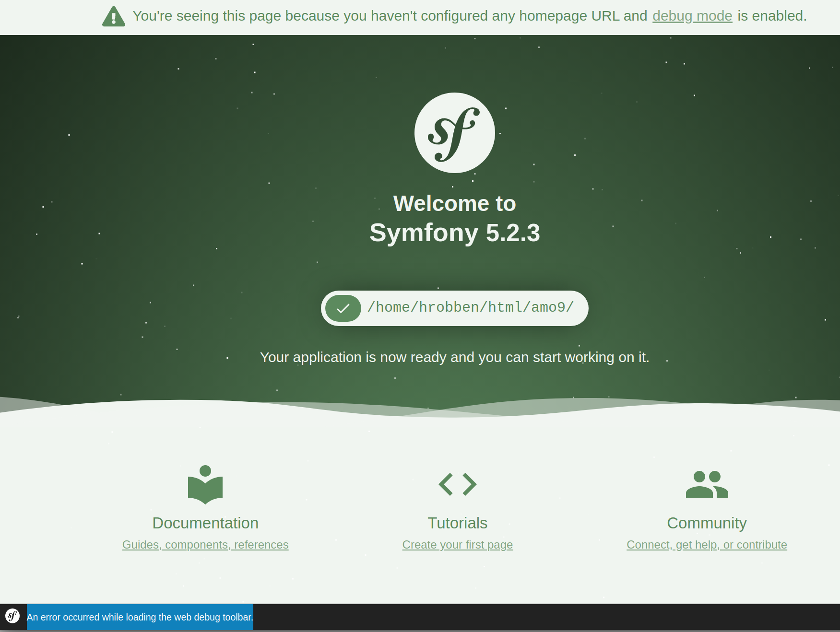Click the project path /home/hrobben/html/amo9/
The image size is (840, 632).
click(x=471, y=307)
